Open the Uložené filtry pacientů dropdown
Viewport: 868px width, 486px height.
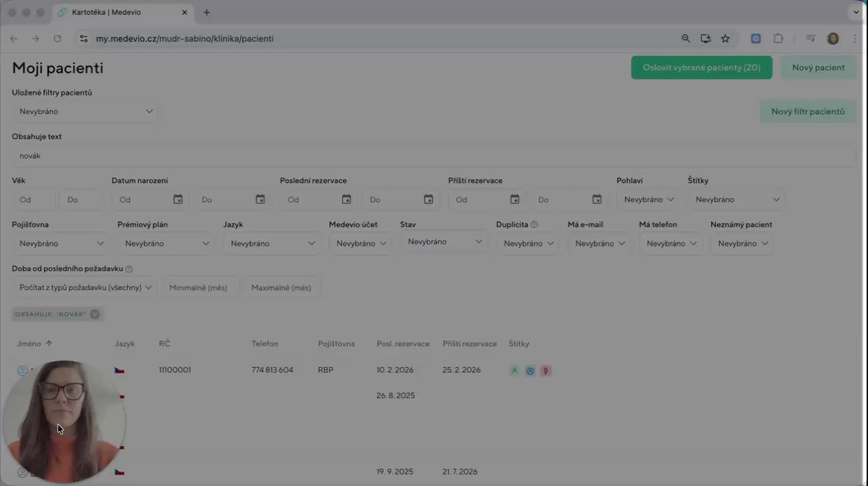[85, 111]
